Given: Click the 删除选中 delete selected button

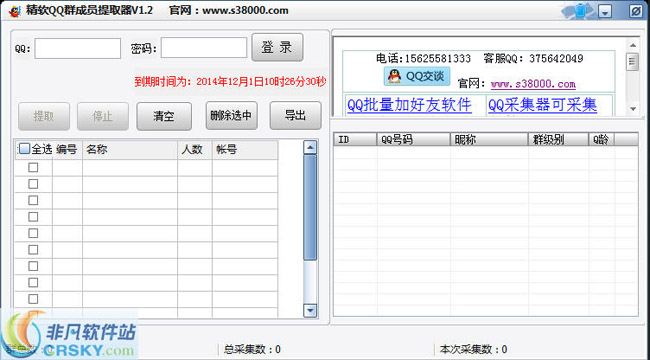Looking at the screenshot, I should (231, 116).
